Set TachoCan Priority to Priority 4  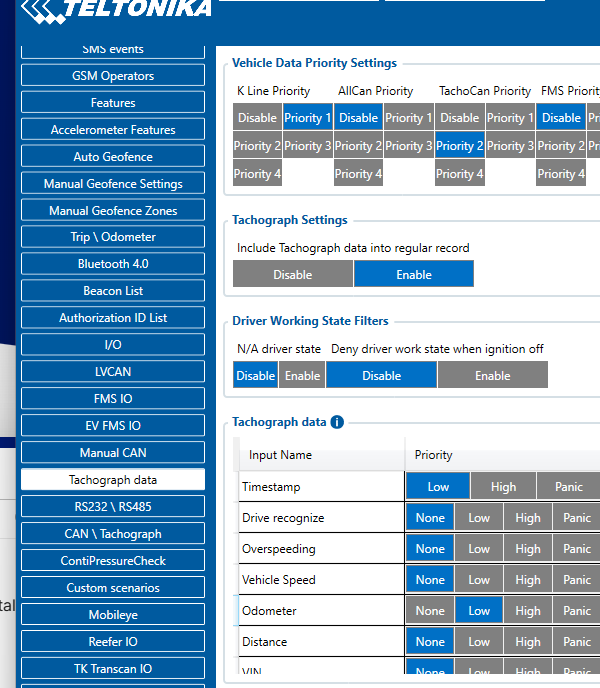pos(460,173)
